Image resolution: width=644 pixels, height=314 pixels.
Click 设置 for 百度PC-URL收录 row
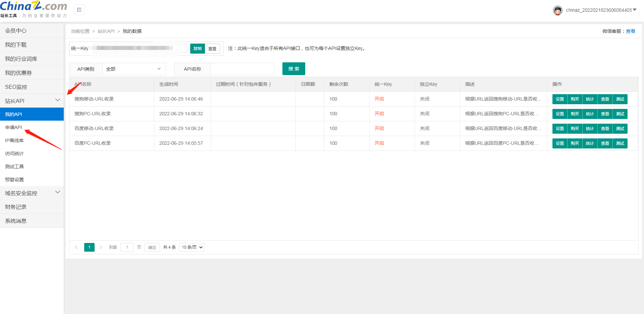coord(560,143)
